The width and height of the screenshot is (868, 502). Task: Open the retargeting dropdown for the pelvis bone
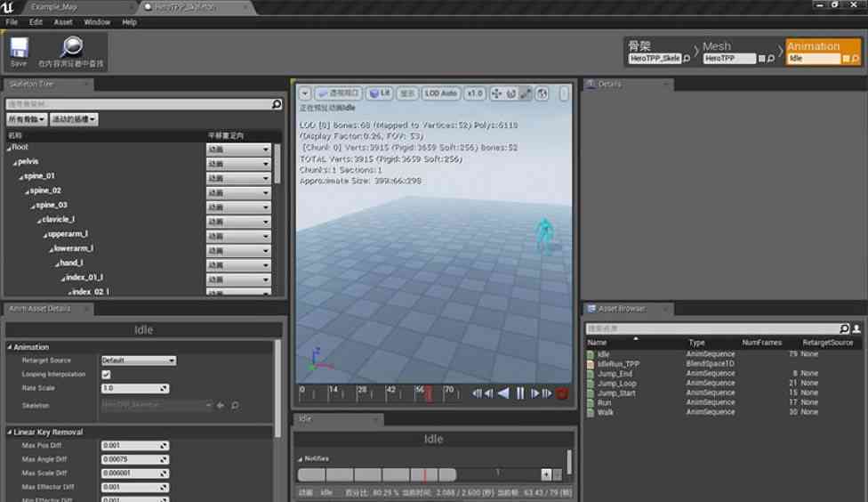click(238, 164)
